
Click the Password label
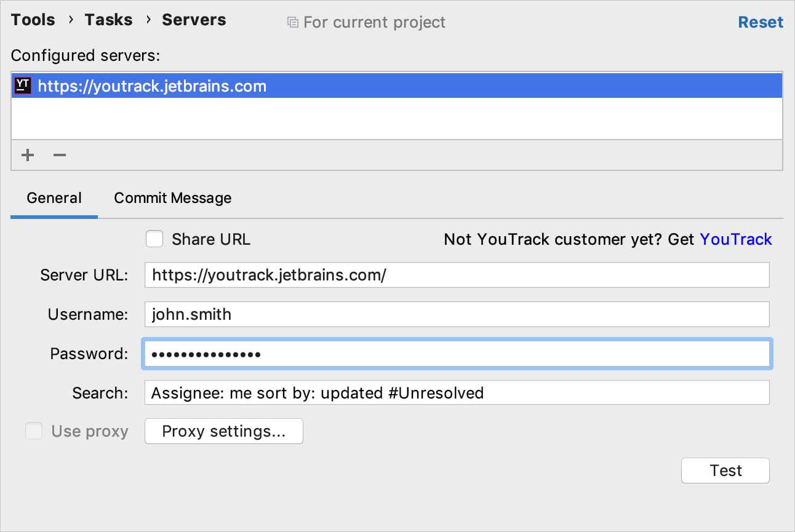tap(89, 354)
